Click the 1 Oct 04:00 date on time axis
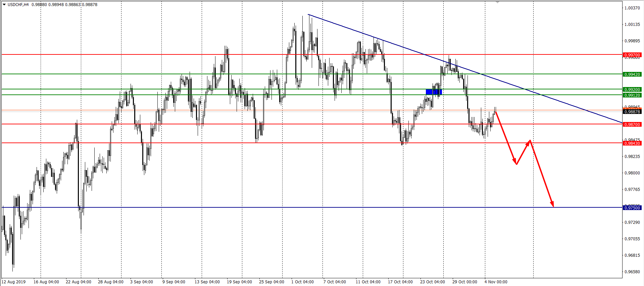 302,282
